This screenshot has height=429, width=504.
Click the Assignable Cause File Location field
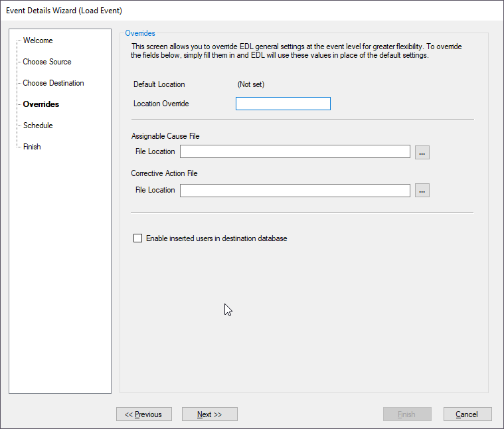(x=295, y=151)
